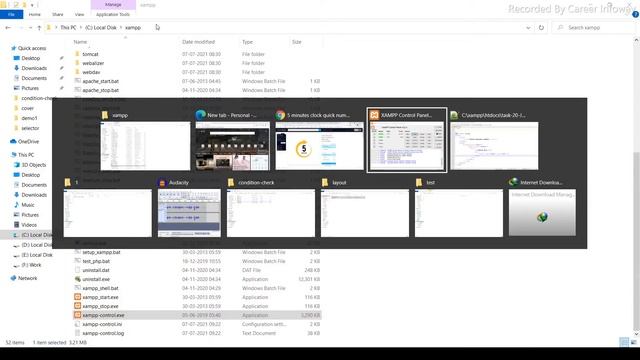Select the webdav folder
This screenshot has width=640, height=360.
click(x=91, y=72)
